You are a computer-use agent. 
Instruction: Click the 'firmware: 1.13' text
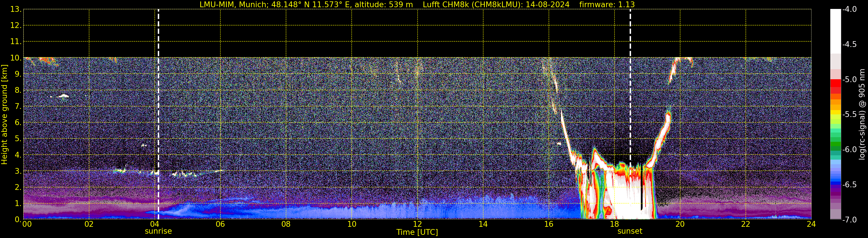coord(607,4)
